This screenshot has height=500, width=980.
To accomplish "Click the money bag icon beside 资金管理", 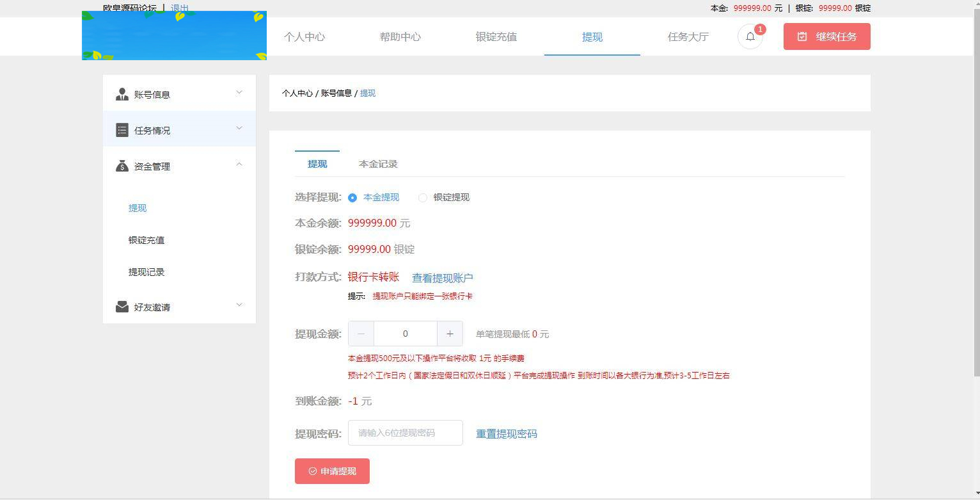I will click(122, 166).
